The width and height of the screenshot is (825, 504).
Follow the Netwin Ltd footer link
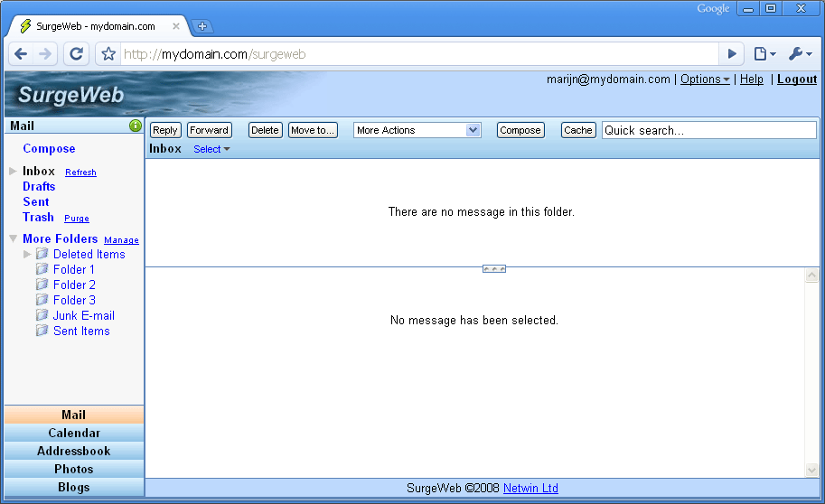coord(530,489)
